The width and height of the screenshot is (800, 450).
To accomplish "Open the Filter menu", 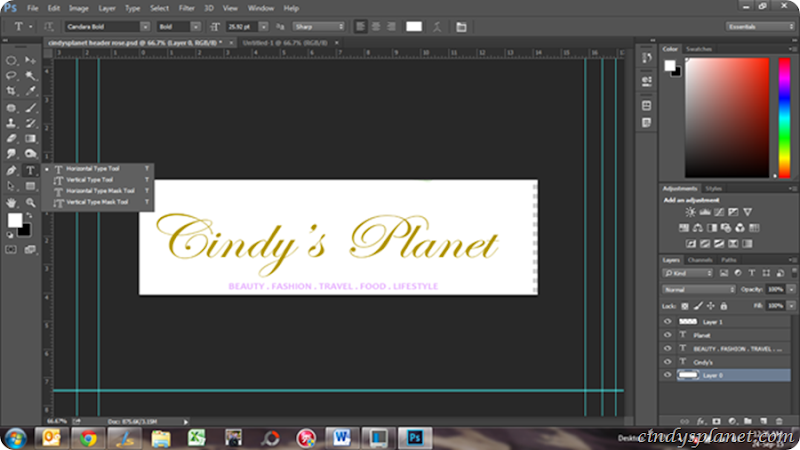I will tap(186, 8).
